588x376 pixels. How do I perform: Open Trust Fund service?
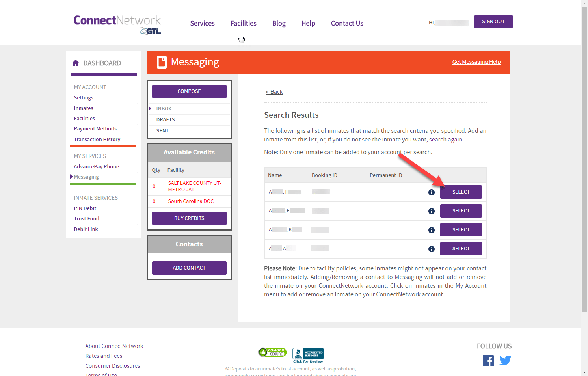(87, 219)
